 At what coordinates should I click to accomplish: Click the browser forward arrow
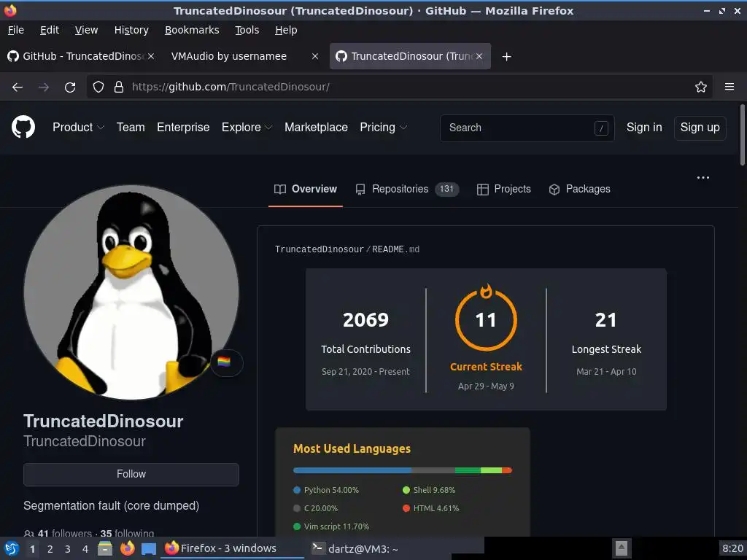pyautogui.click(x=44, y=87)
